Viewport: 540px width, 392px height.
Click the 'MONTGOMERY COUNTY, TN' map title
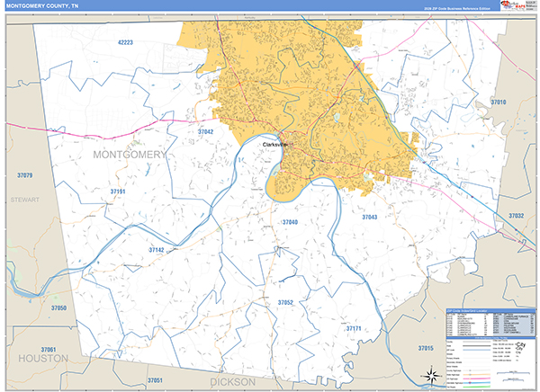[42, 6]
